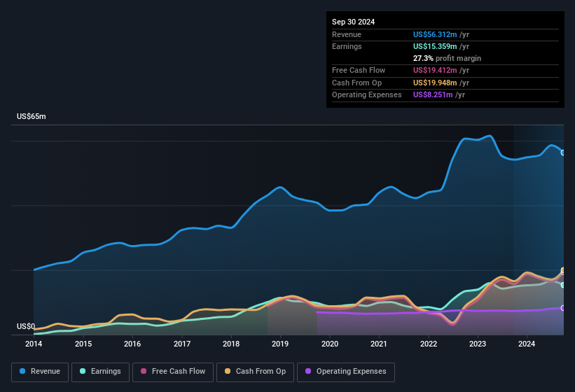This screenshot has width=575, height=392.
Task: Click the 2018 x-axis label
Action: 231,344
